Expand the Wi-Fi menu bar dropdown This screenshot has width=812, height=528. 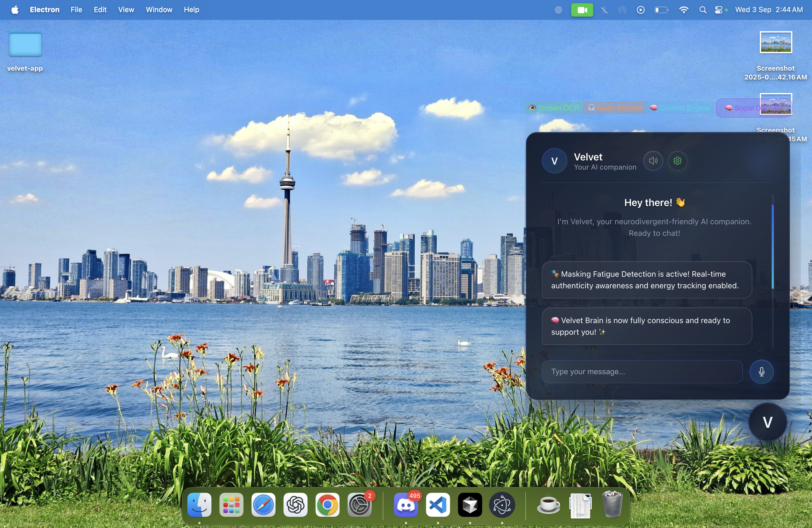point(683,10)
